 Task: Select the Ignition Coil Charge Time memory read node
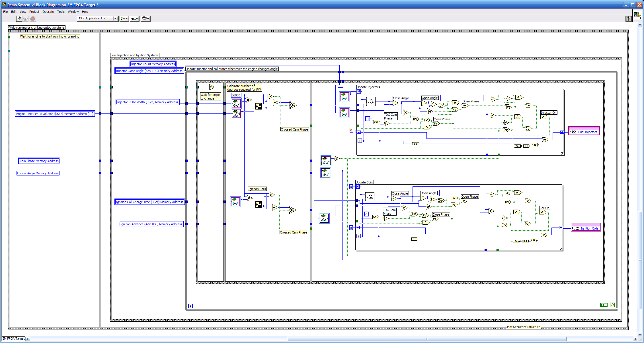pos(235,202)
